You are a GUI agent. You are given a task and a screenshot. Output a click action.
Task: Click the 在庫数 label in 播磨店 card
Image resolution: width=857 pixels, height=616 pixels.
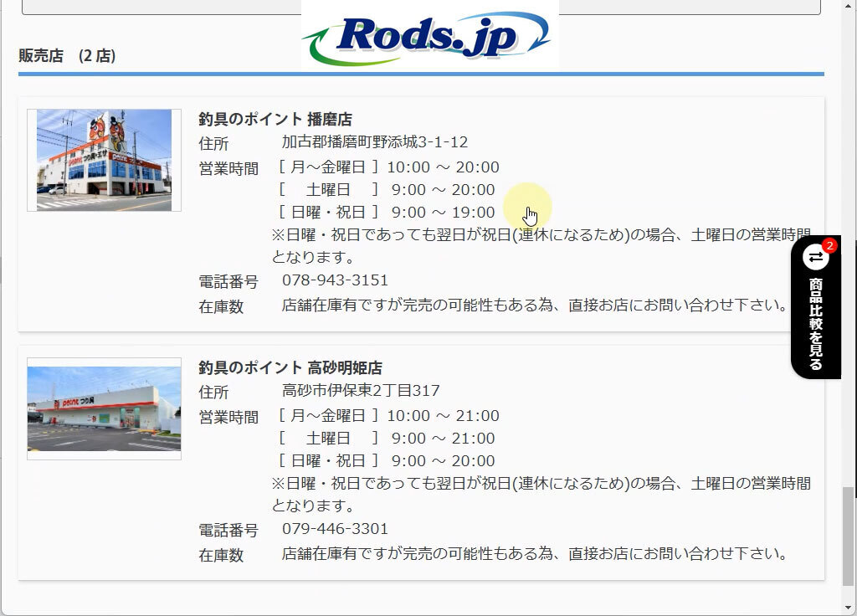[x=221, y=306]
